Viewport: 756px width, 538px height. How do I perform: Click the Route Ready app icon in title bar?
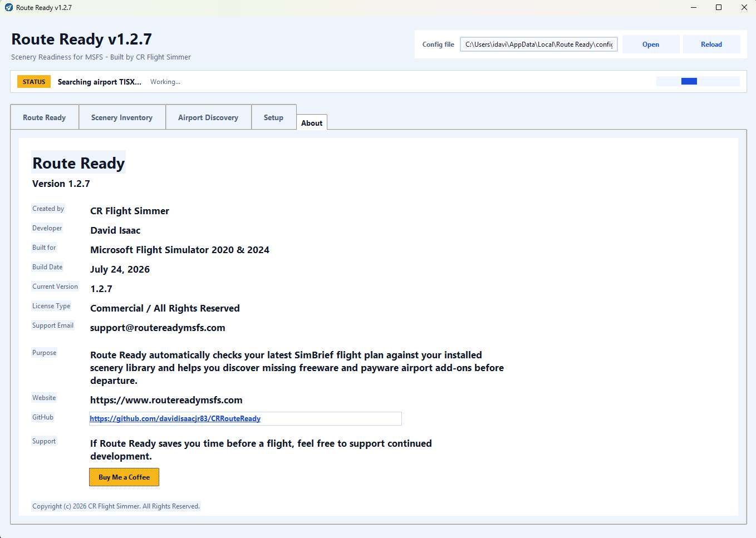(8, 7)
